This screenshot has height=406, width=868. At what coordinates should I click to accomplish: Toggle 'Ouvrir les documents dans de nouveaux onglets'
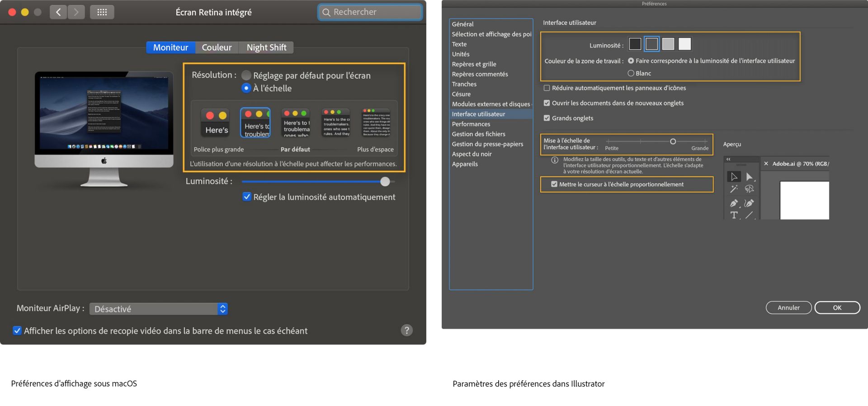pyautogui.click(x=547, y=103)
